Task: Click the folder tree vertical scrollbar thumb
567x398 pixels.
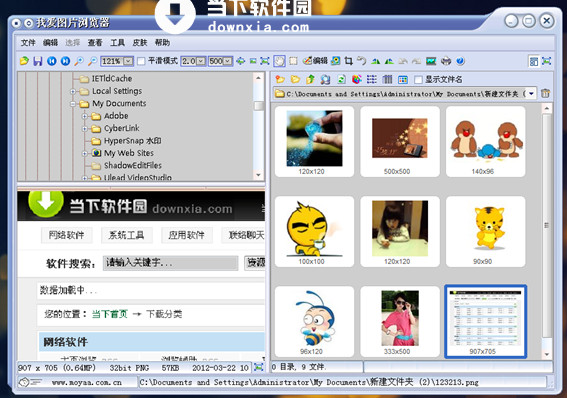Action: pyautogui.click(x=259, y=106)
